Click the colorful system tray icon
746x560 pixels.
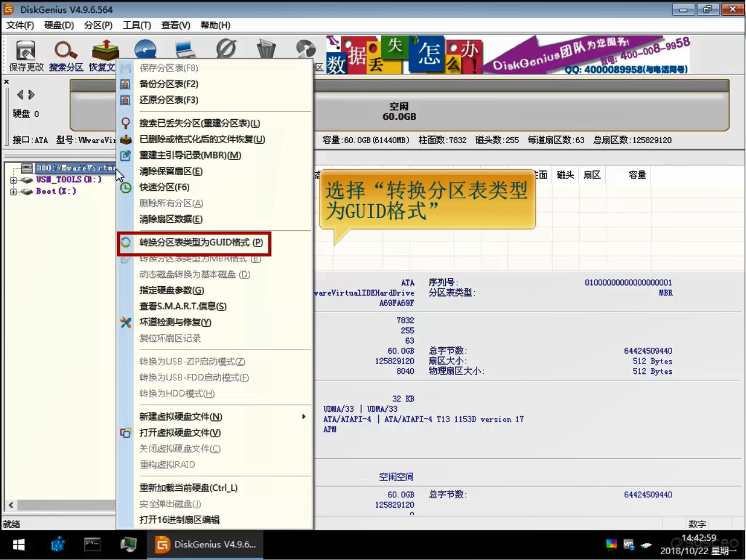(x=611, y=545)
